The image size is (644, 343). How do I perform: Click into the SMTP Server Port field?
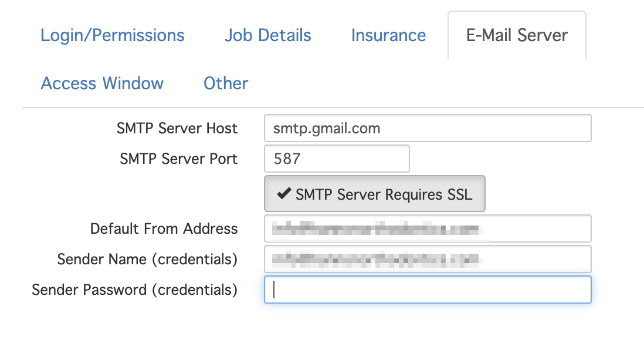point(337,159)
